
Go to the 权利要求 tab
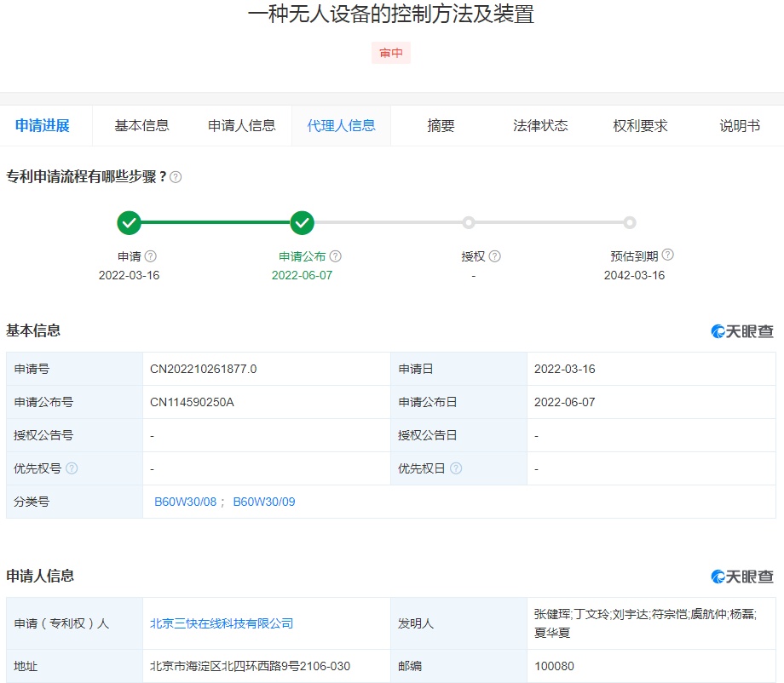pos(640,126)
